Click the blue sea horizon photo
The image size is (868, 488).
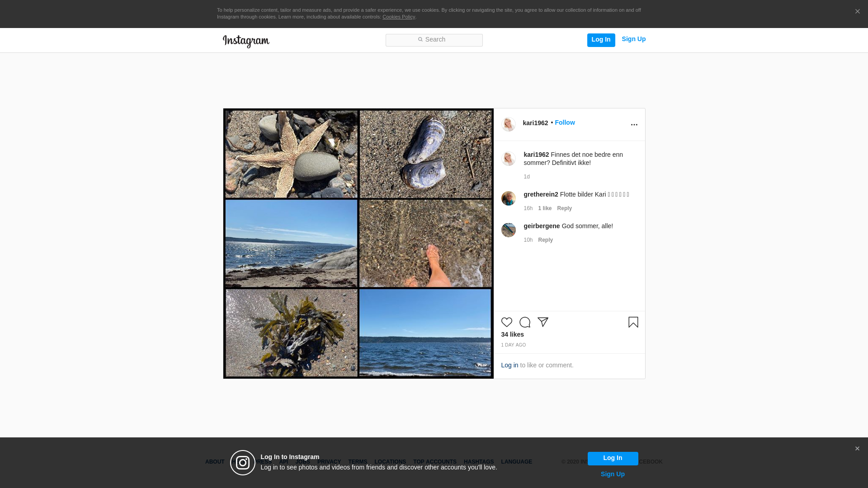[x=425, y=333]
